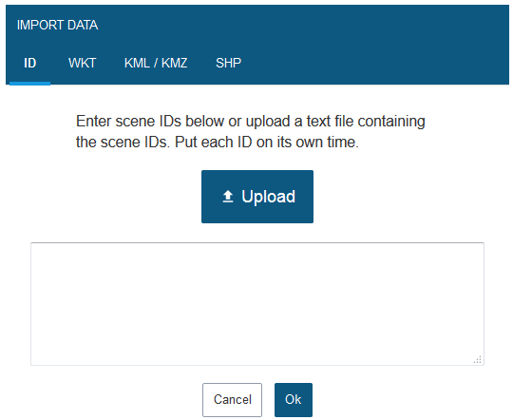Click empty header area right of SHP
The width and height of the screenshot is (513, 420).
point(376,63)
